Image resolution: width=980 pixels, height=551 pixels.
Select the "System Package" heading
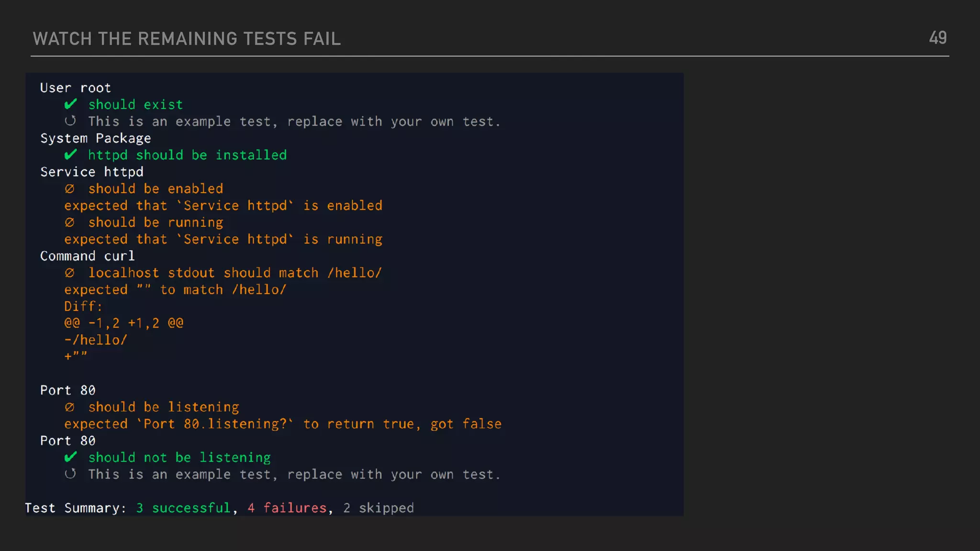tap(96, 138)
